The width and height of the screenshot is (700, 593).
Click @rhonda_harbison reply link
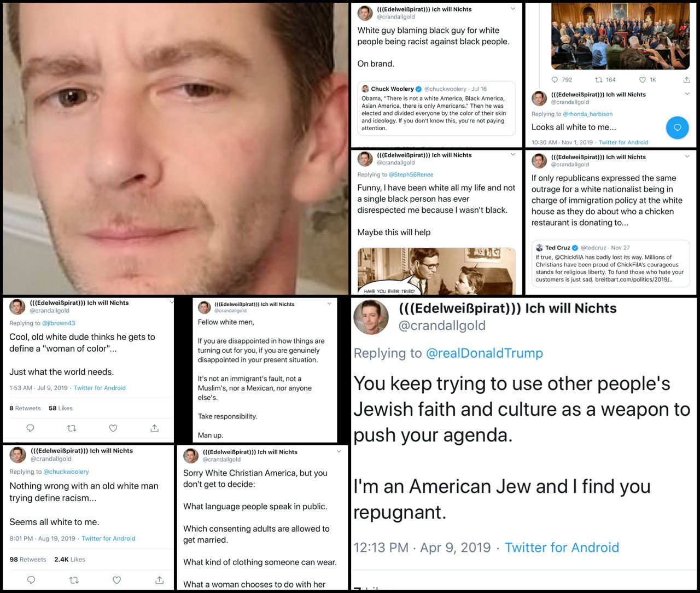click(x=588, y=114)
